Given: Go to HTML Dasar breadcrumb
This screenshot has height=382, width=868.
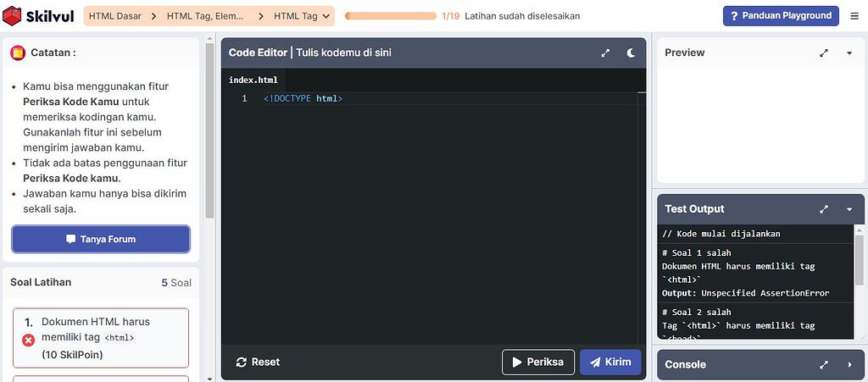Looking at the screenshot, I should tap(114, 16).
